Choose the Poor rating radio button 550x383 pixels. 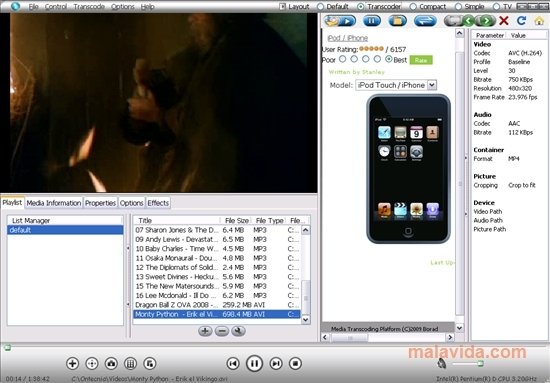343,59
